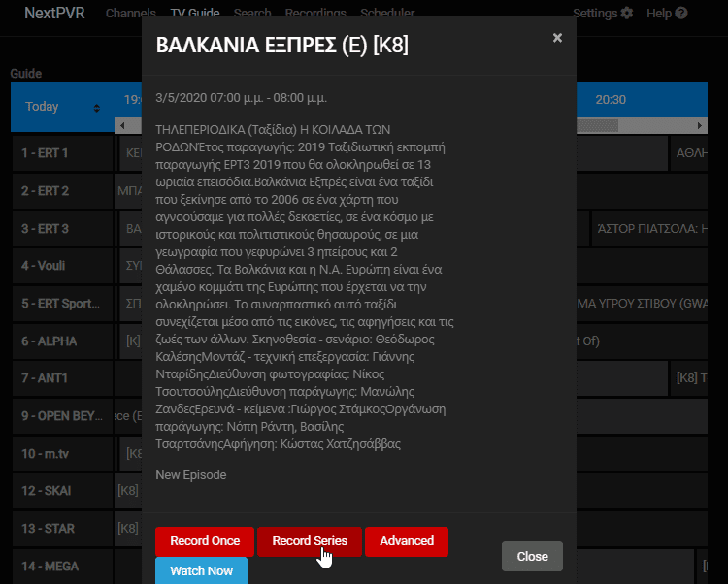This screenshot has width=728, height=584.
Task: Open the Settings gear menu
Action: tap(602, 13)
